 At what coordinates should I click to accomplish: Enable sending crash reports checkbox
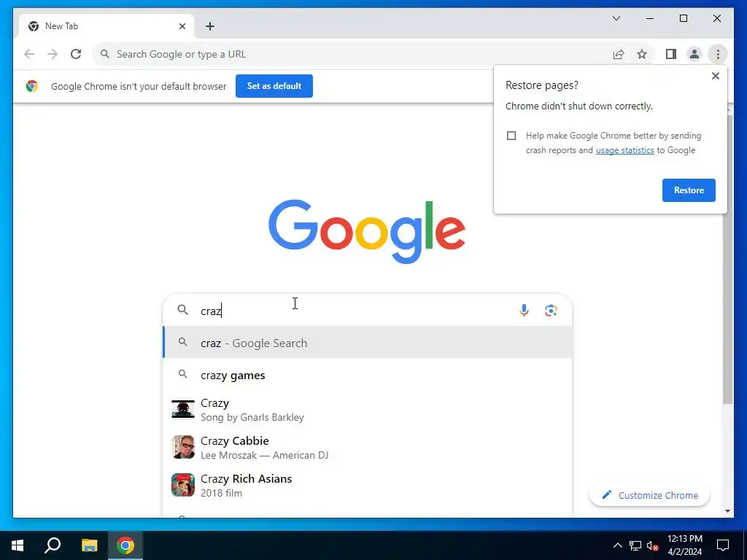(x=511, y=136)
